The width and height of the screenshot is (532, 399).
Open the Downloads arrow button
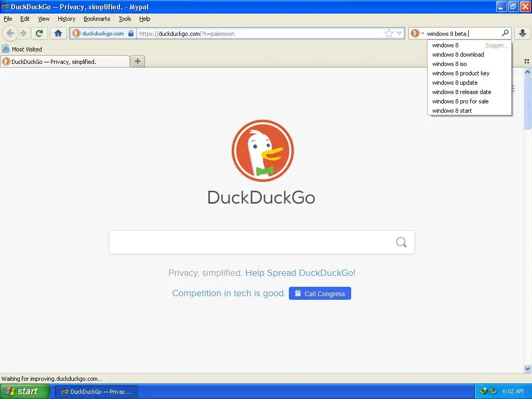(x=523, y=33)
